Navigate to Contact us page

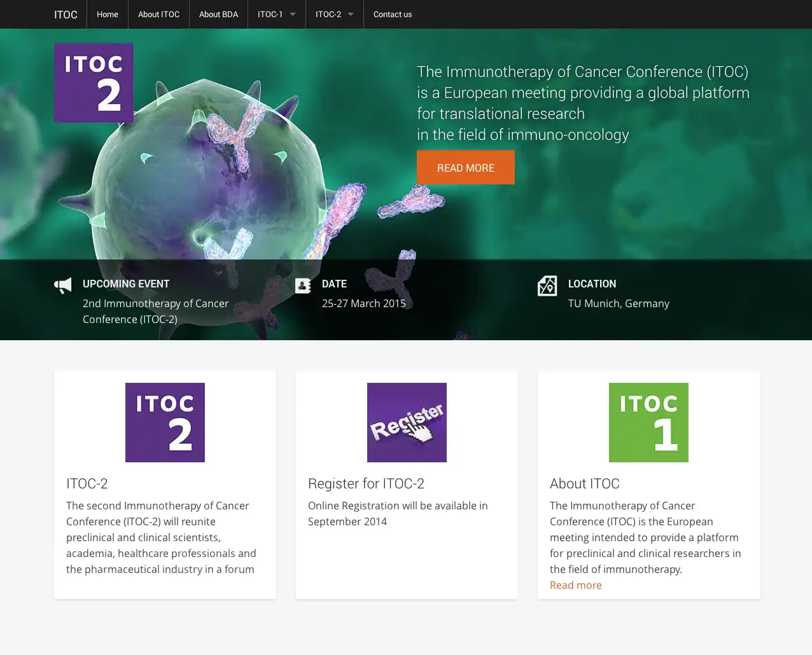(392, 14)
